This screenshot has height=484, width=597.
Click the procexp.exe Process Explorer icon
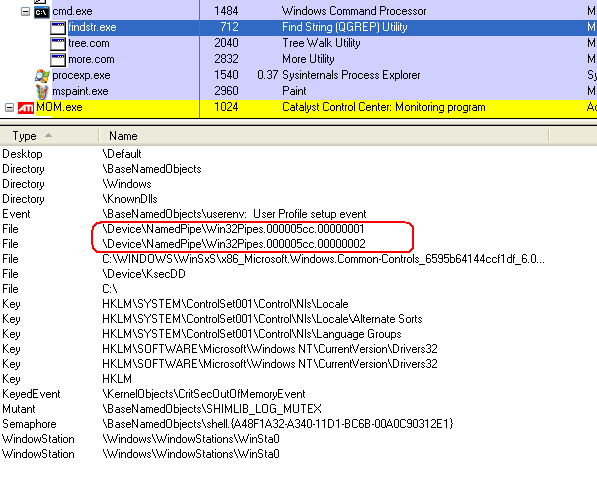42,76
